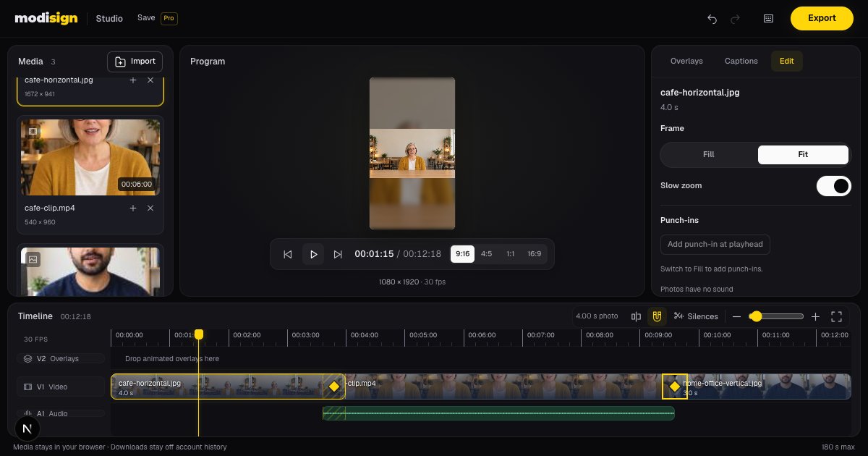Toggle the Slow zoom switch
The width and height of the screenshot is (868, 456).
point(834,186)
